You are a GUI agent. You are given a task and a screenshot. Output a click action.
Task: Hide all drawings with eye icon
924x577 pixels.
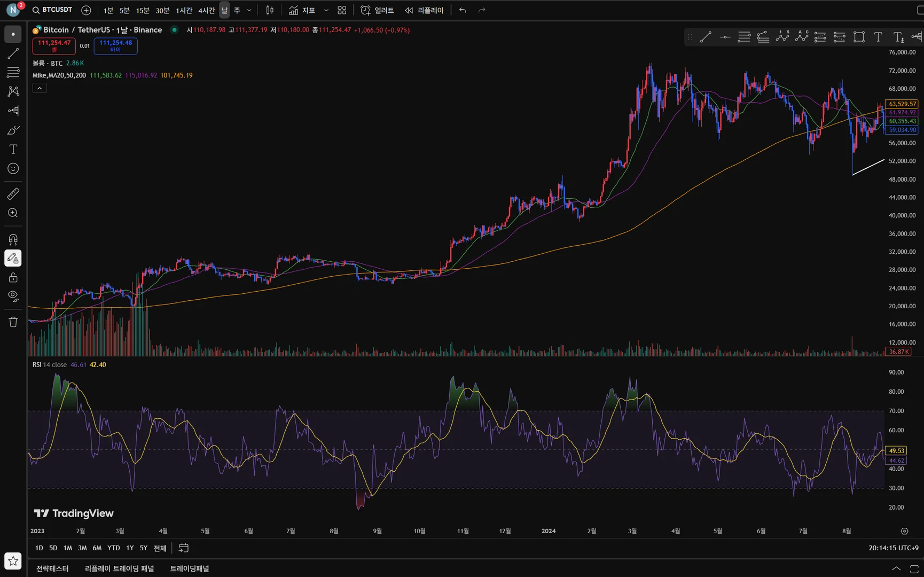coord(13,296)
